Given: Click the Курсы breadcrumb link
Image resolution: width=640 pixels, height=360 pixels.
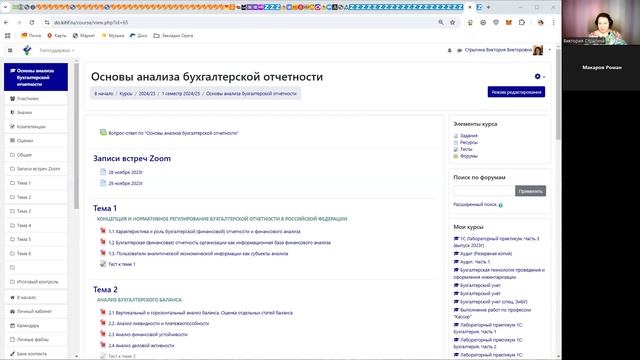Looking at the screenshot, I should (x=126, y=93).
